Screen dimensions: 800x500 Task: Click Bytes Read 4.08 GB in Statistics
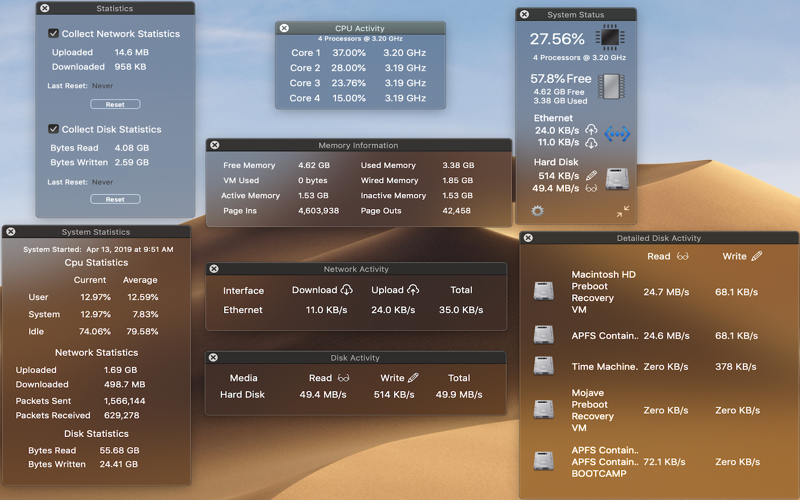coord(132,148)
